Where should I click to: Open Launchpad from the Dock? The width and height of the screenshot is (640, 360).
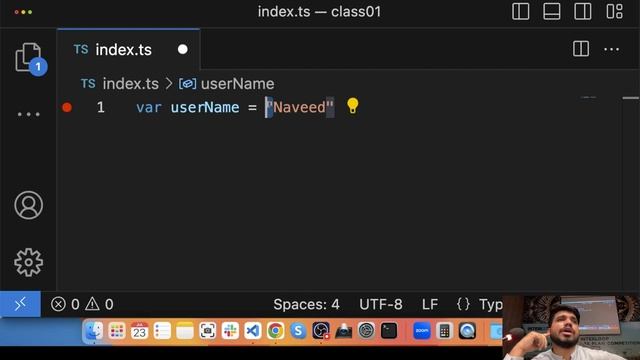click(117, 331)
